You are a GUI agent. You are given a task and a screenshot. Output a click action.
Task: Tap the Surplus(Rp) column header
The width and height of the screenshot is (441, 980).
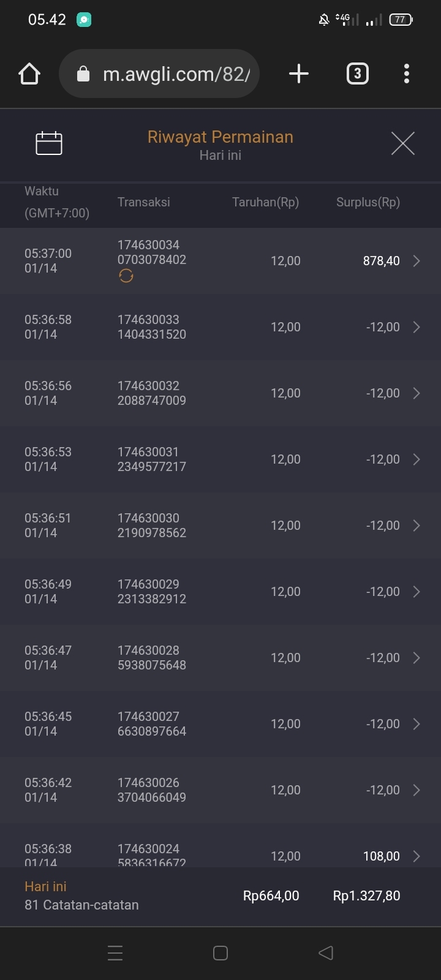pos(367,202)
